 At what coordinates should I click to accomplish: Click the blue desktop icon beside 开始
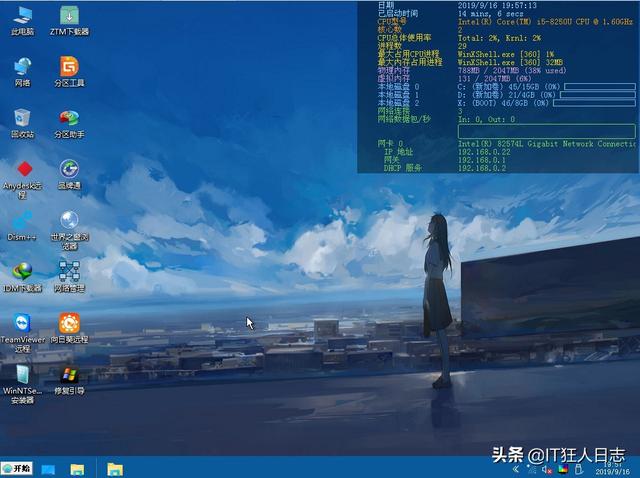[48, 469]
